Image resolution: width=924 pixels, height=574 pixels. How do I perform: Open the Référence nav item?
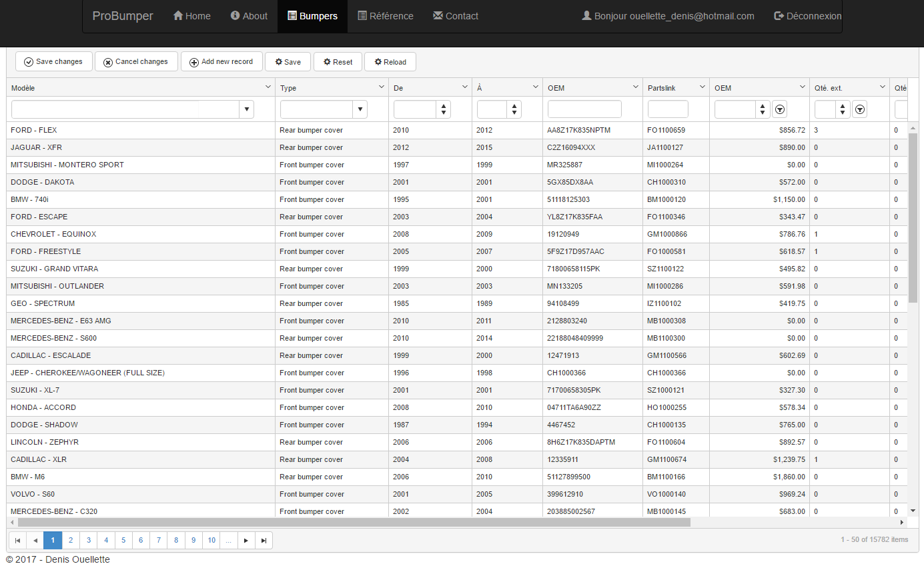pos(386,16)
